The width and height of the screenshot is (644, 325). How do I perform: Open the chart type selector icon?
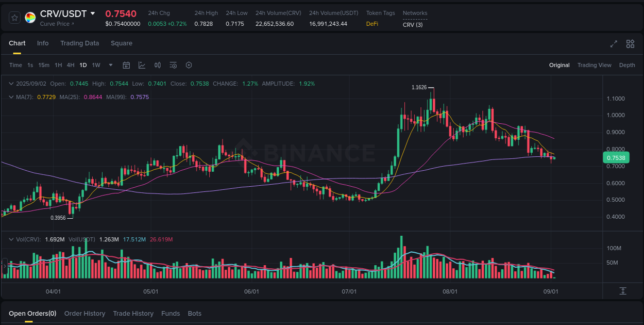coord(142,65)
